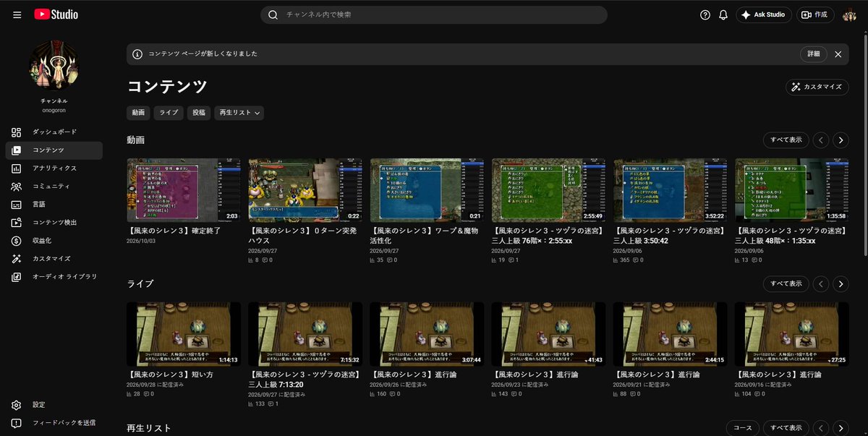The image size is (868, 436).
Task: Select the ライブ filter chip
Action: click(169, 113)
